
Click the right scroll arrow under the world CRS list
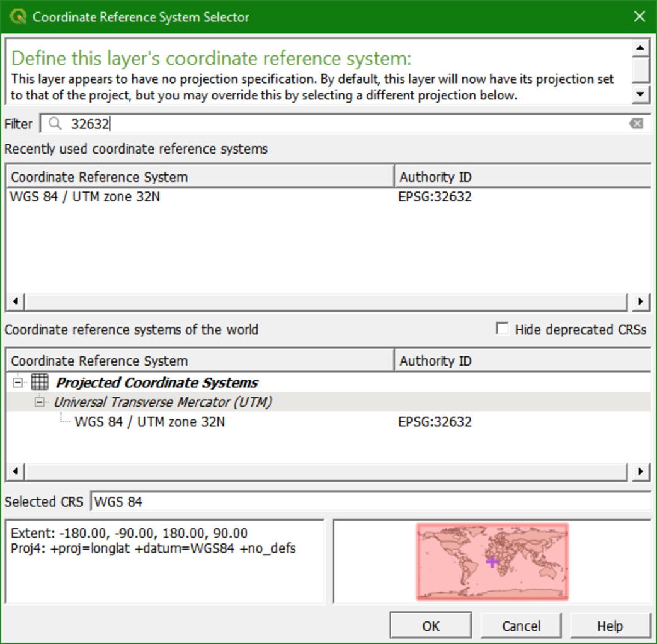(641, 471)
